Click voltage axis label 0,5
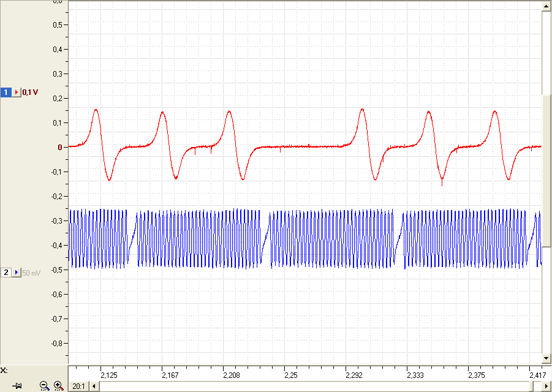 point(58,25)
